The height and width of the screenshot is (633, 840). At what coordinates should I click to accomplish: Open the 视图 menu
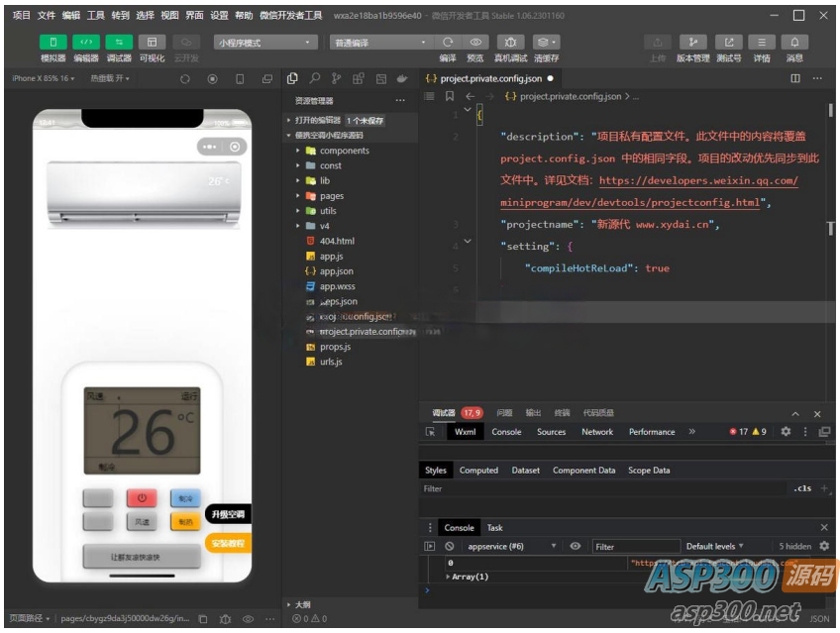tap(169, 16)
